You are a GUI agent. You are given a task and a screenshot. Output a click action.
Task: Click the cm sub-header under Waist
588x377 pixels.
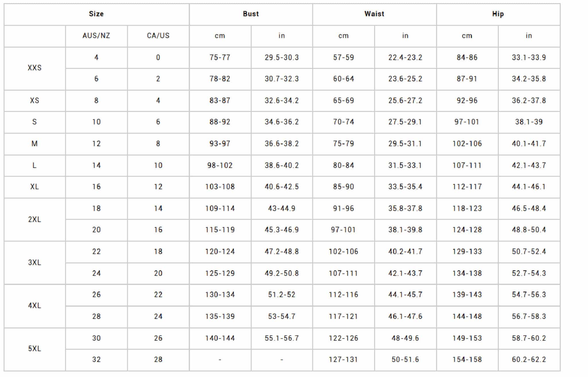pos(343,36)
